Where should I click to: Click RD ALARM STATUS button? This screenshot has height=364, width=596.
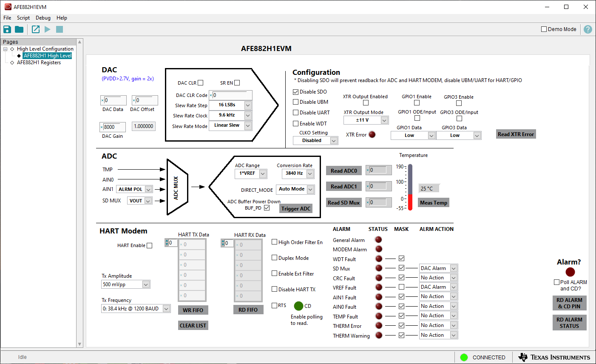(x=569, y=322)
